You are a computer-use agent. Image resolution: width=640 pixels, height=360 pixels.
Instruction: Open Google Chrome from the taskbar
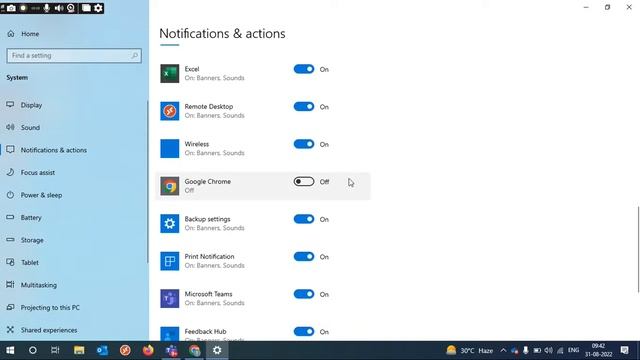194,350
